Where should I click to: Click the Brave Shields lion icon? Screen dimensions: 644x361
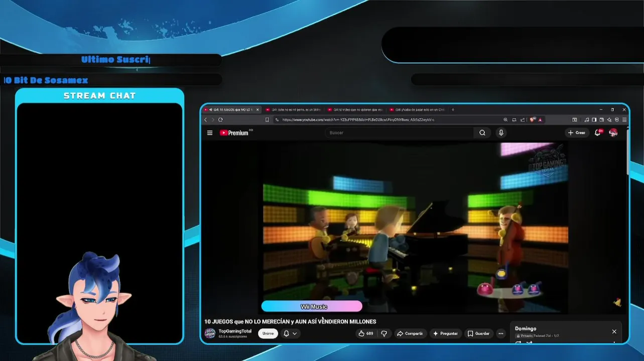[533, 119]
